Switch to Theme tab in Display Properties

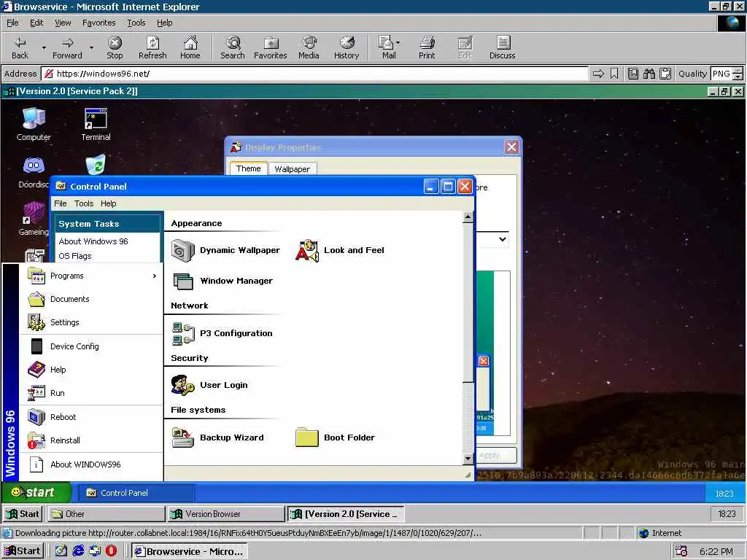pos(249,168)
